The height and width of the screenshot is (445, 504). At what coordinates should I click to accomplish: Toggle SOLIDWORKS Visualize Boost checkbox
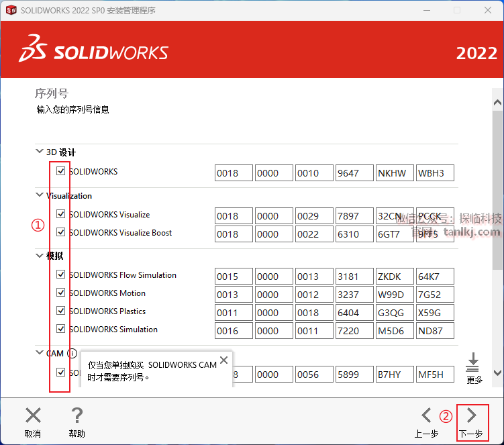pos(61,232)
